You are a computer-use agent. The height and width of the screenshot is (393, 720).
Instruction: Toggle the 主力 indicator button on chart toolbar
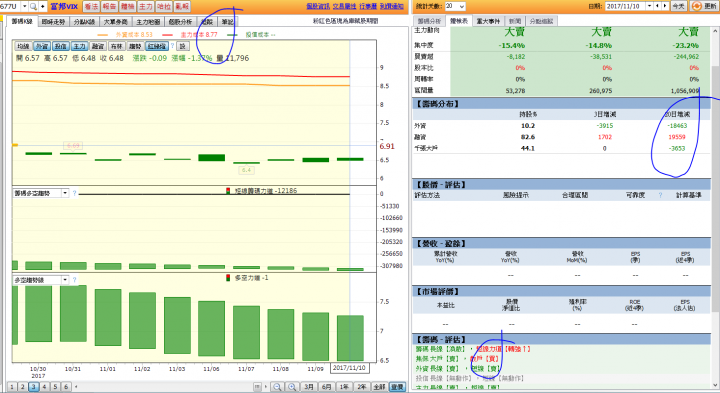79,46
